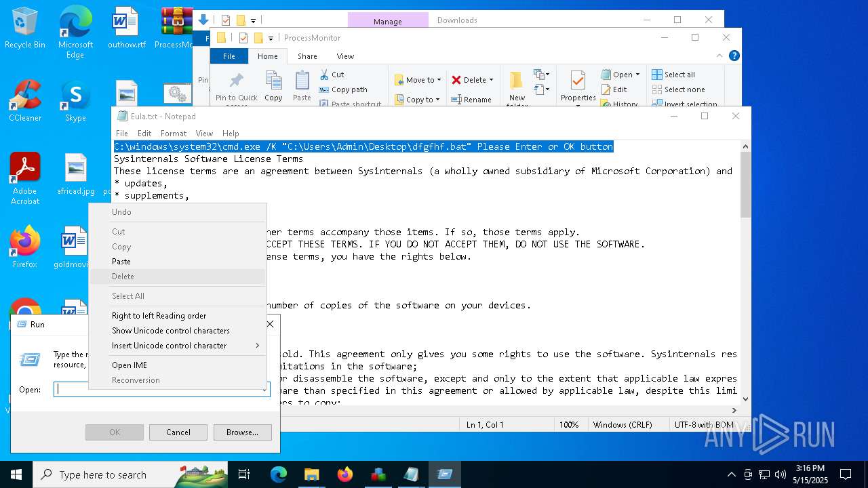Viewport: 868px width, 488px height.
Task: Click Cancel in the Run dialog
Action: pyautogui.click(x=178, y=432)
